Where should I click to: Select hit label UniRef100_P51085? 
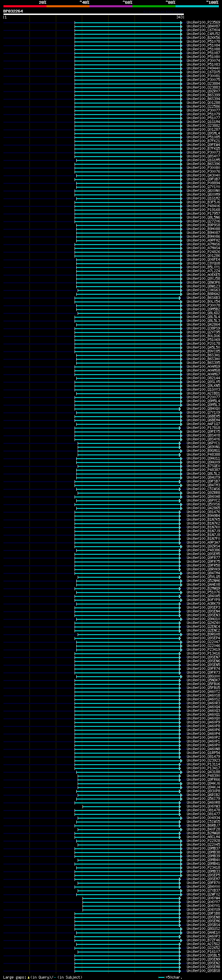(x=203, y=137)
